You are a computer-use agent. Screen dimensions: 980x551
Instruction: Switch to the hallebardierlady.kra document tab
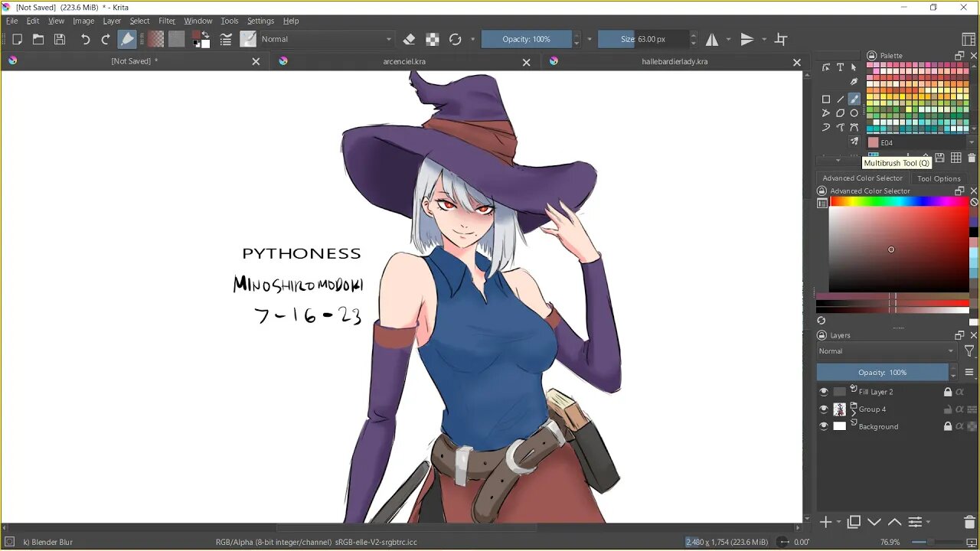(x=675, y=61)
